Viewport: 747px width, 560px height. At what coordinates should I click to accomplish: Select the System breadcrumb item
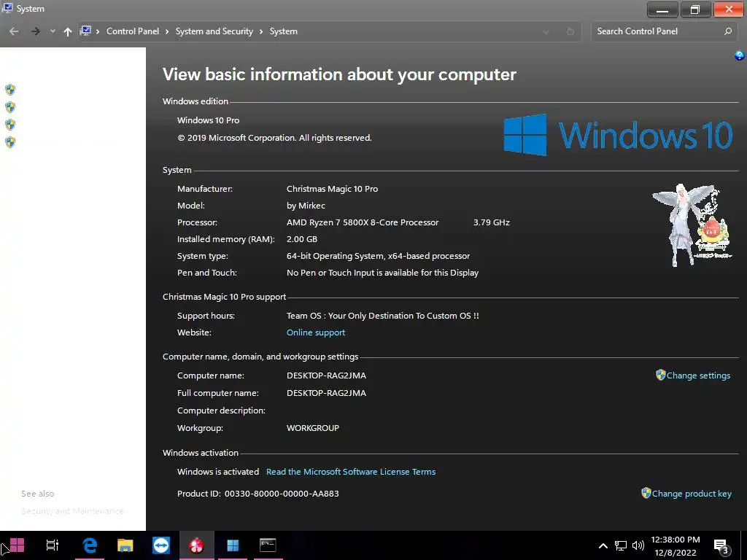click(x=284, y=31)
